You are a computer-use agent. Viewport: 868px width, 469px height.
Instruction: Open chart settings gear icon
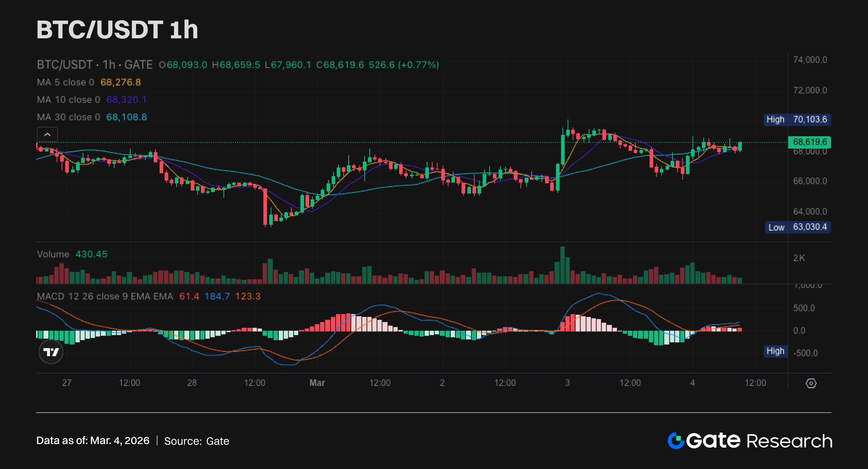(811, 383)
